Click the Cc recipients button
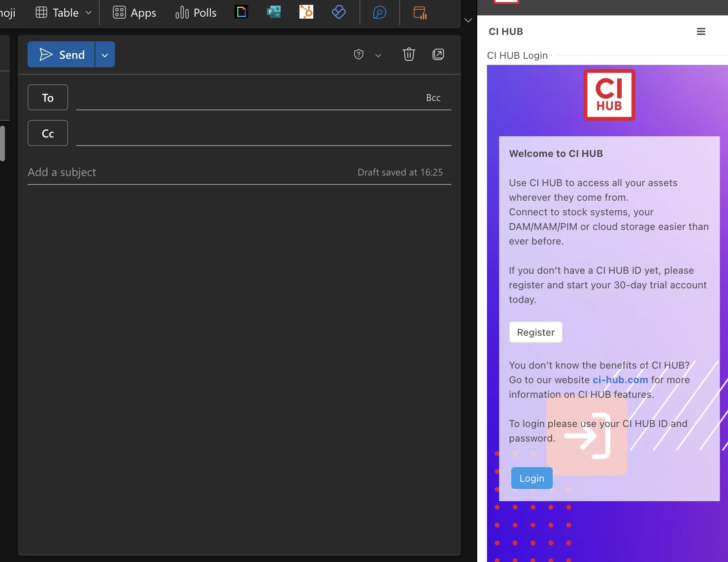 (48, 133)
